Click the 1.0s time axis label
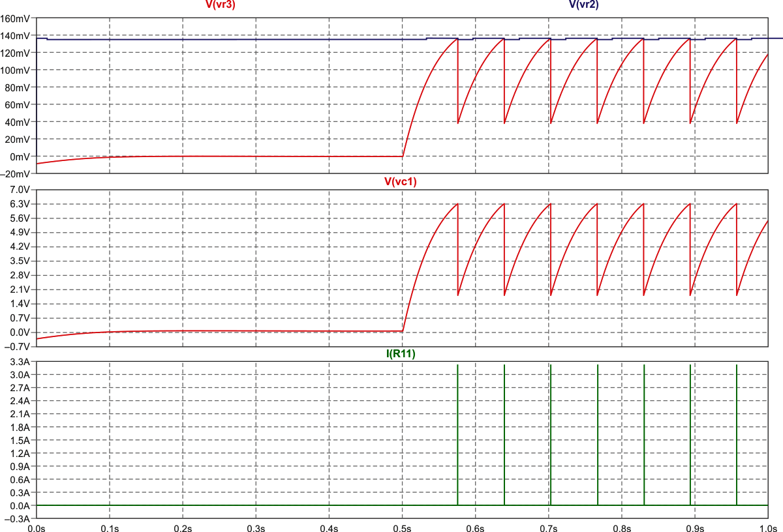Image resolution: width=783 pixels, height=532 pixels. click(769, 527)
